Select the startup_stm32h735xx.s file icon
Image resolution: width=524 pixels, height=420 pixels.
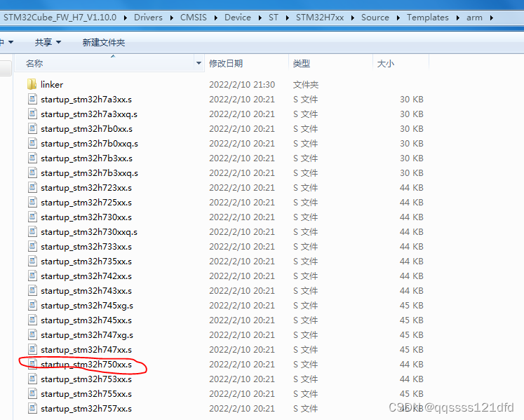click(32, 261)
